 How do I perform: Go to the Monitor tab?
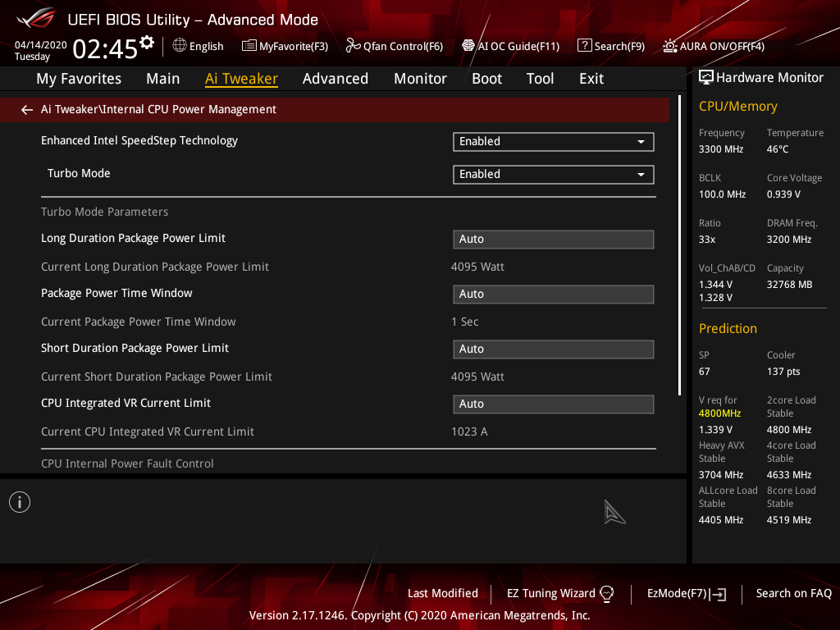tap(421, 79)
